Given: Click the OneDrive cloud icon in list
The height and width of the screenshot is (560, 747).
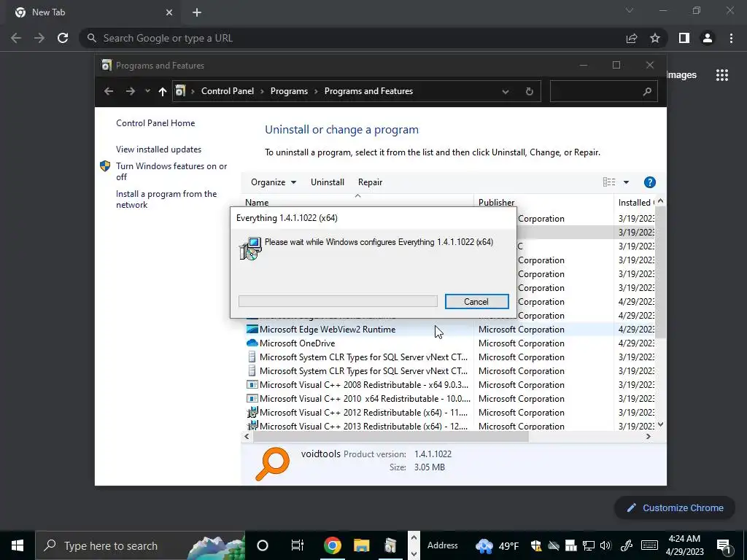Looking at the screenshot, I should point(252,343).
